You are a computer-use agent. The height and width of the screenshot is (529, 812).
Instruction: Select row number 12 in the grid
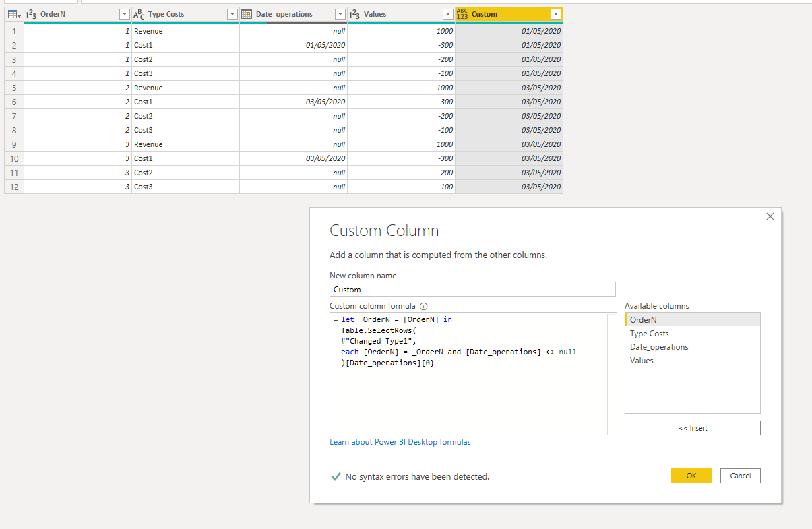click(x=14, y=187)
